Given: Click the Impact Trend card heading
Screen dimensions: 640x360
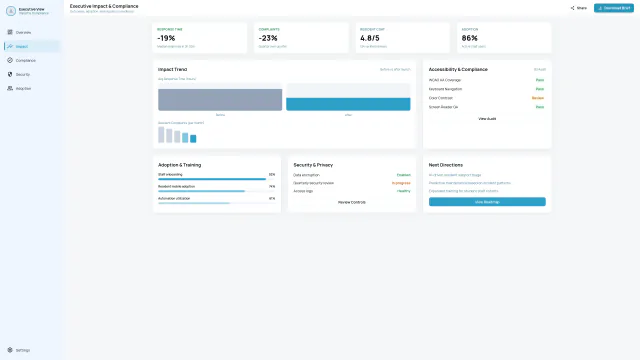Looking at the screenshot, I should pyautogui.click(x=172, y=69).
